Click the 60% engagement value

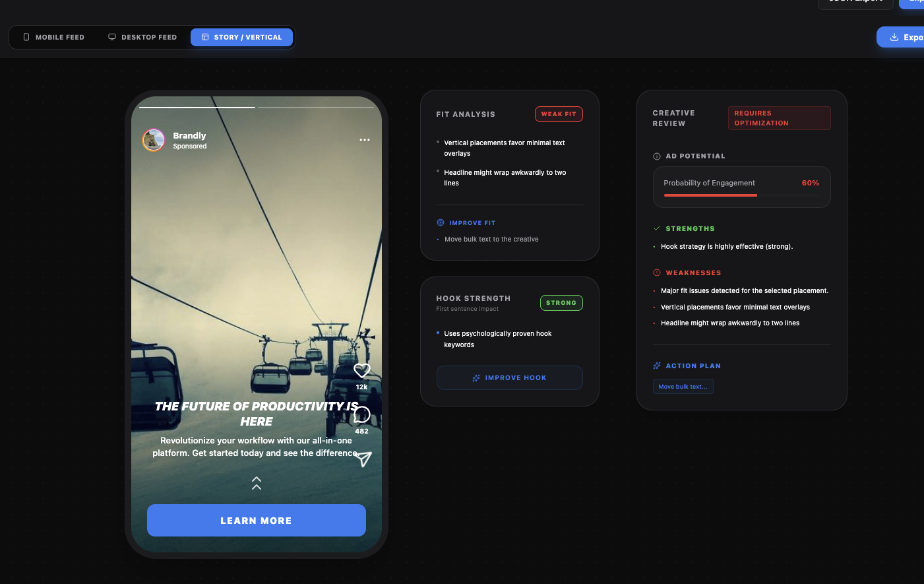point(811,183)
